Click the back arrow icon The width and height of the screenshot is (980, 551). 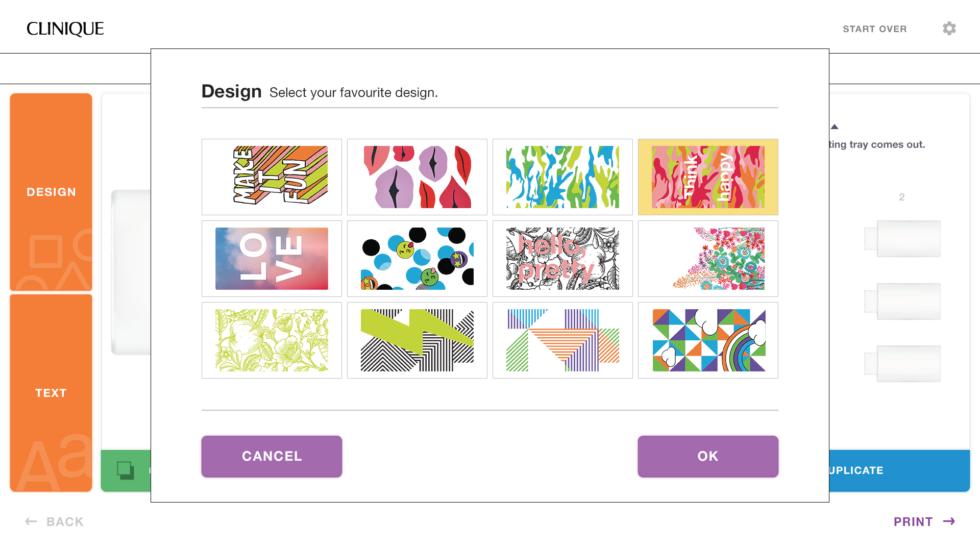[31, 521]
